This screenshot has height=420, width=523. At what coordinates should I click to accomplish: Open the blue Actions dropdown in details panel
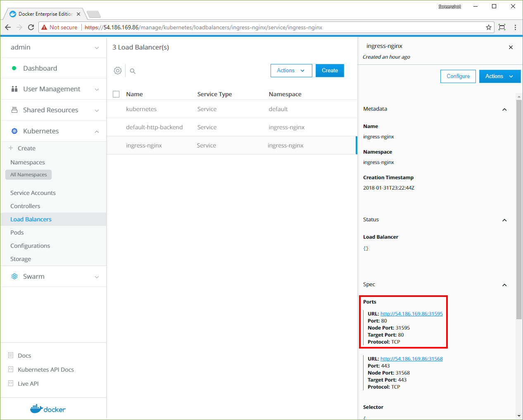pyautogui.click(x=500, y=76)
